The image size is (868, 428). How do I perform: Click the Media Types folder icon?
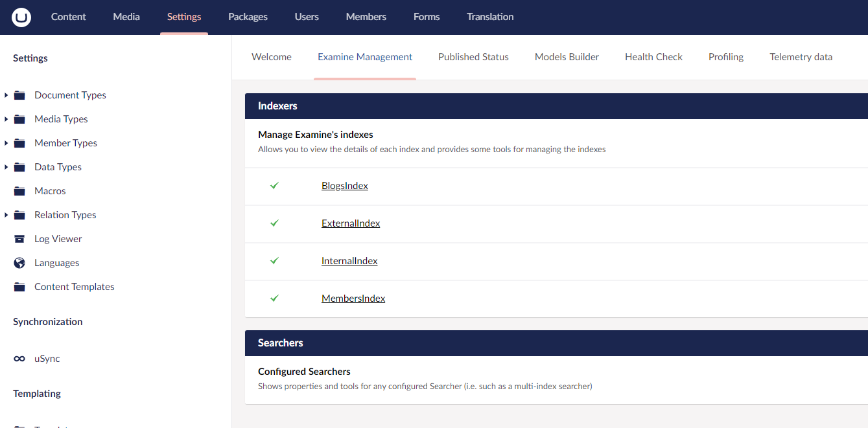tap(20, 119)
